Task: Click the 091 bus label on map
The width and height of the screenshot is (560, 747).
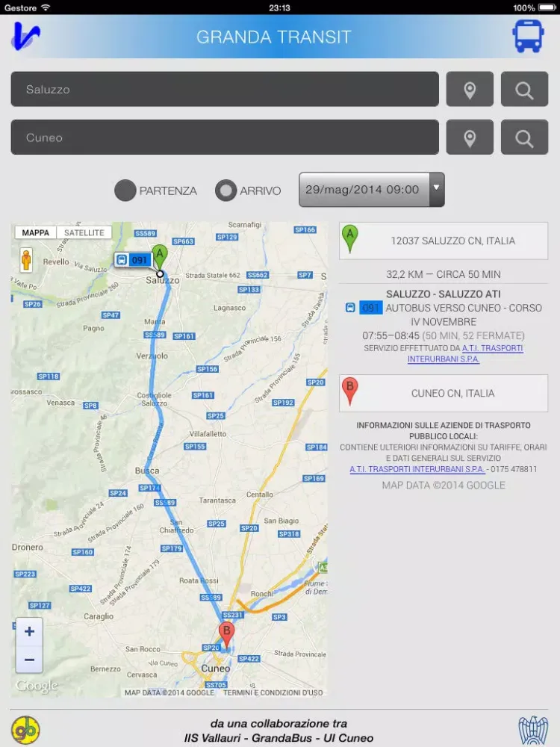Action: 134,260
